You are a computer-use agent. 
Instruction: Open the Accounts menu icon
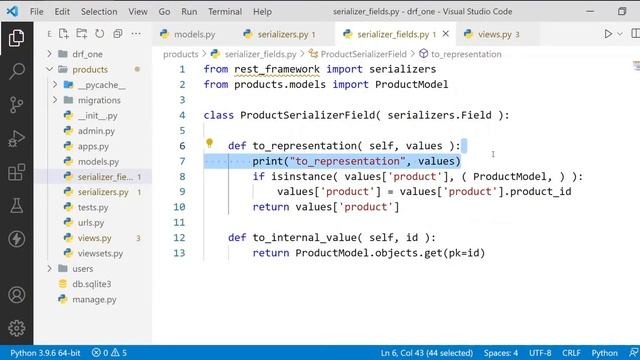click(16, 295)
